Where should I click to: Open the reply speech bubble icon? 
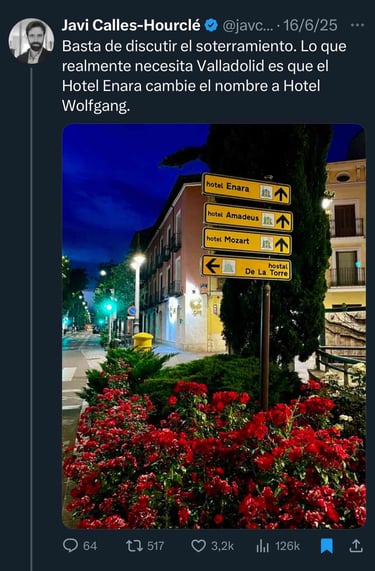70,545
